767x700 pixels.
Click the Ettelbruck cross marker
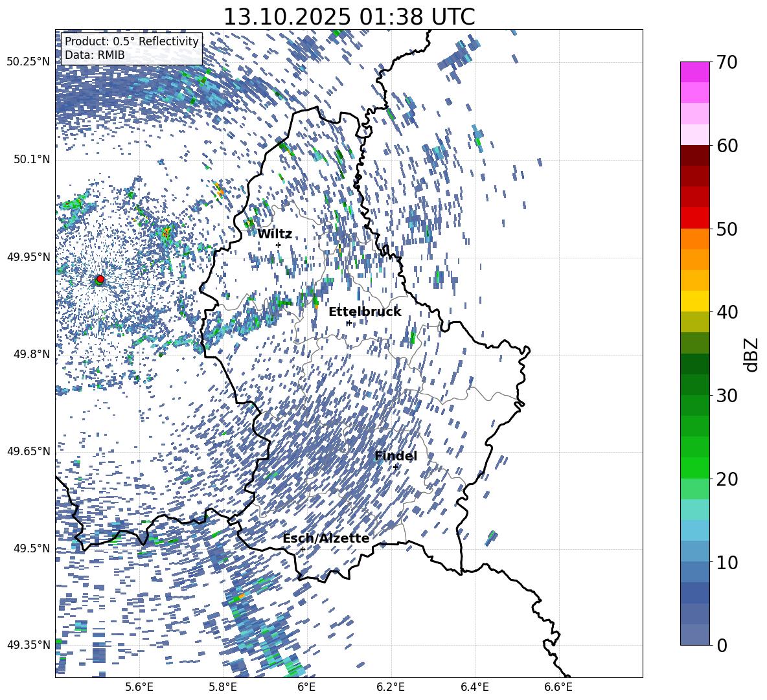tap(349, 322)
